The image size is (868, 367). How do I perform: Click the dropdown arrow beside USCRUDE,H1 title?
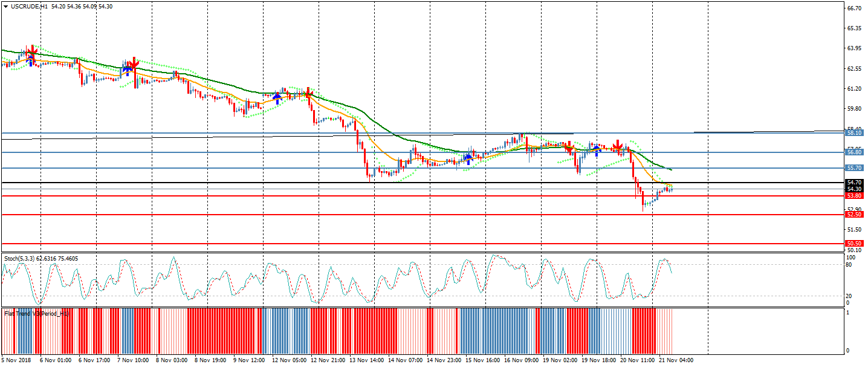[6, 6]
